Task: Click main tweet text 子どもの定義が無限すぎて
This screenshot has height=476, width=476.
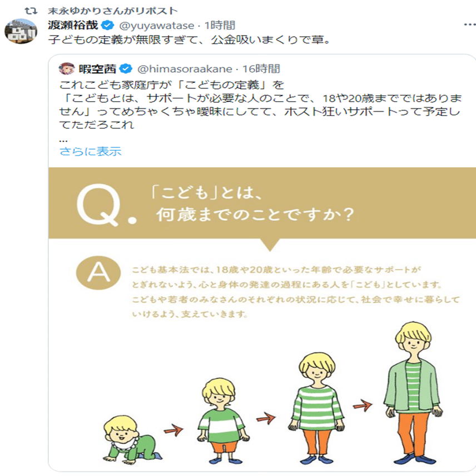Action: pos(189,39)
